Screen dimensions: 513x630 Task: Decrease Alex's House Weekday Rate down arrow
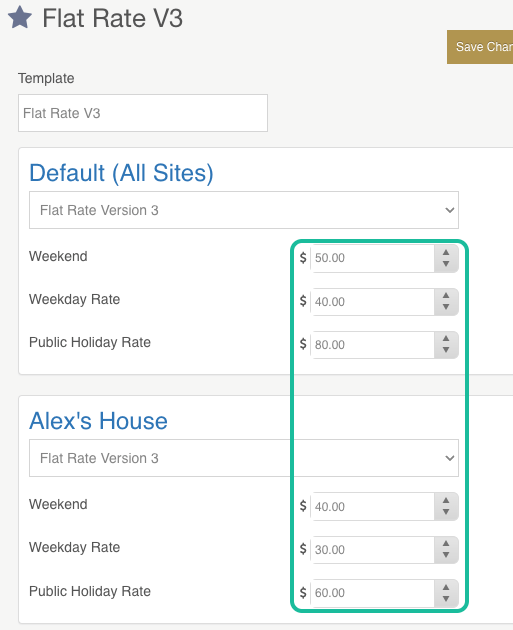pyautogui.click(x=446, y=554)
